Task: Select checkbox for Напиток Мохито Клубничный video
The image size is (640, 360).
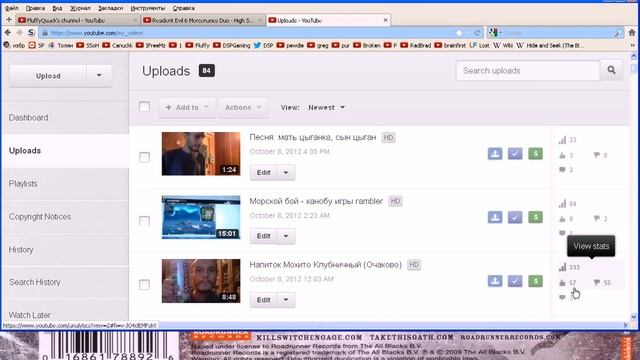Action: (x=144, y=284)
